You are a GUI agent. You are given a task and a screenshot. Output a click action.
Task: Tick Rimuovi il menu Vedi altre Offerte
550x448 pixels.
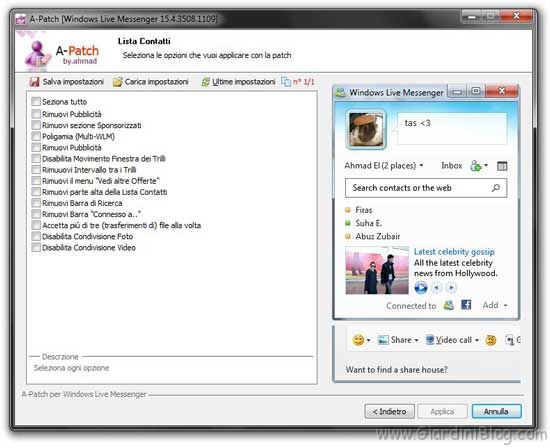coord(36,181)
